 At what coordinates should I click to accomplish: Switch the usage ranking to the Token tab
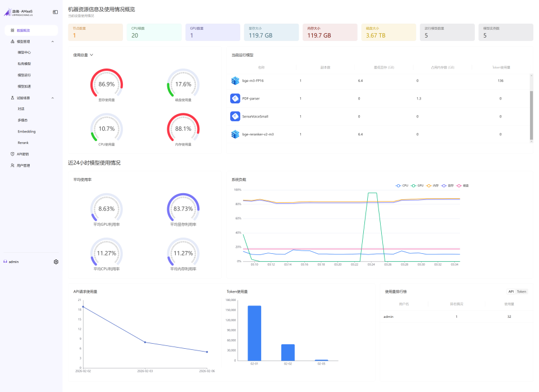coord(522,291)
